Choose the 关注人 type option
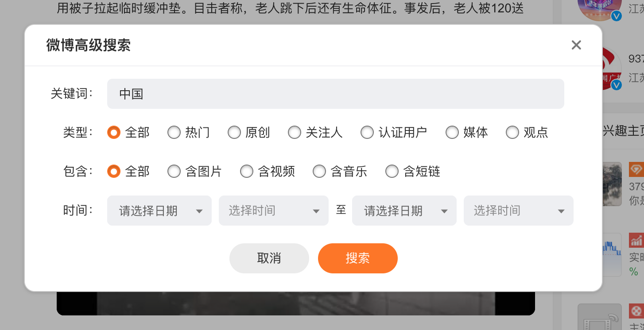644x330 pixels. (x=295, y=132)
